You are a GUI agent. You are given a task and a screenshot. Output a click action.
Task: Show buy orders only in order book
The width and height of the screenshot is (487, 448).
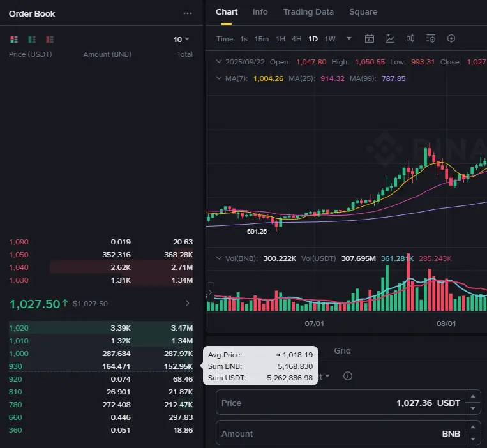(31, 40)
